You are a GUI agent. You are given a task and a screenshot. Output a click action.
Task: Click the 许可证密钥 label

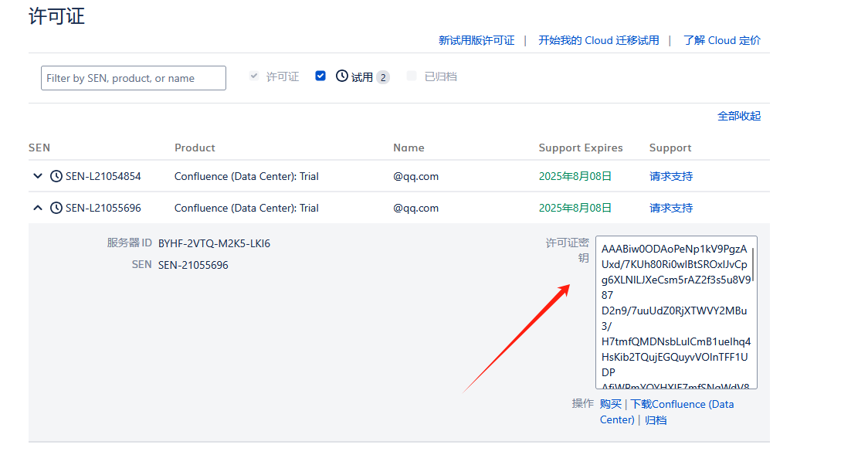click(568, 250)
